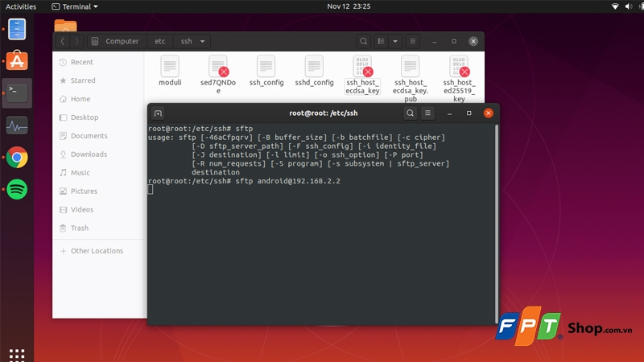Image resolution: width=644 pixels, height=362 pixels.
Task: Go back in the Files window
Action: [x=63, y=41]
